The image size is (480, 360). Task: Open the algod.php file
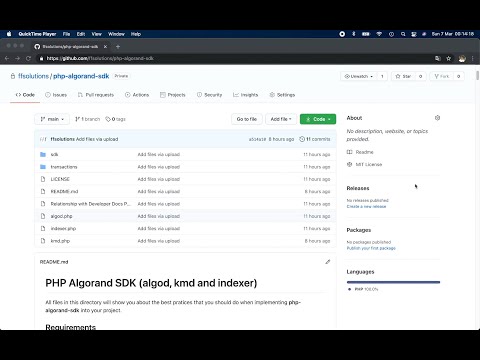click(x=61, y=216)
